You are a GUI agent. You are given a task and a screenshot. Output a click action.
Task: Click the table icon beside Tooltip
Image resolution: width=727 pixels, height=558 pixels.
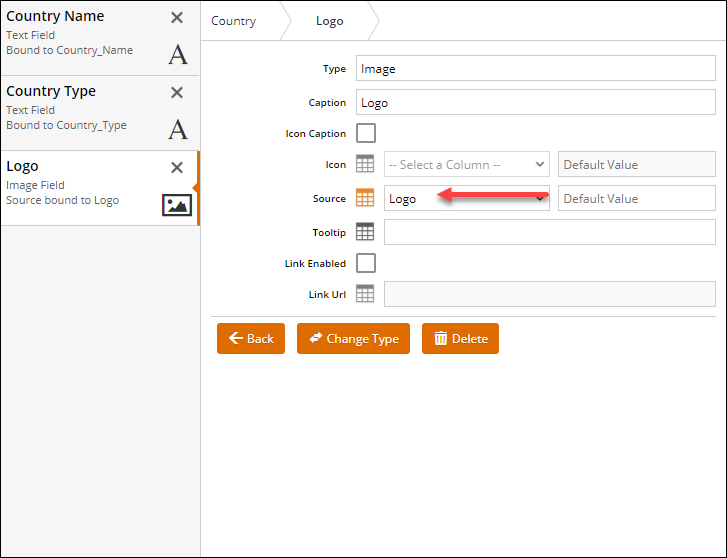point(365,232)
